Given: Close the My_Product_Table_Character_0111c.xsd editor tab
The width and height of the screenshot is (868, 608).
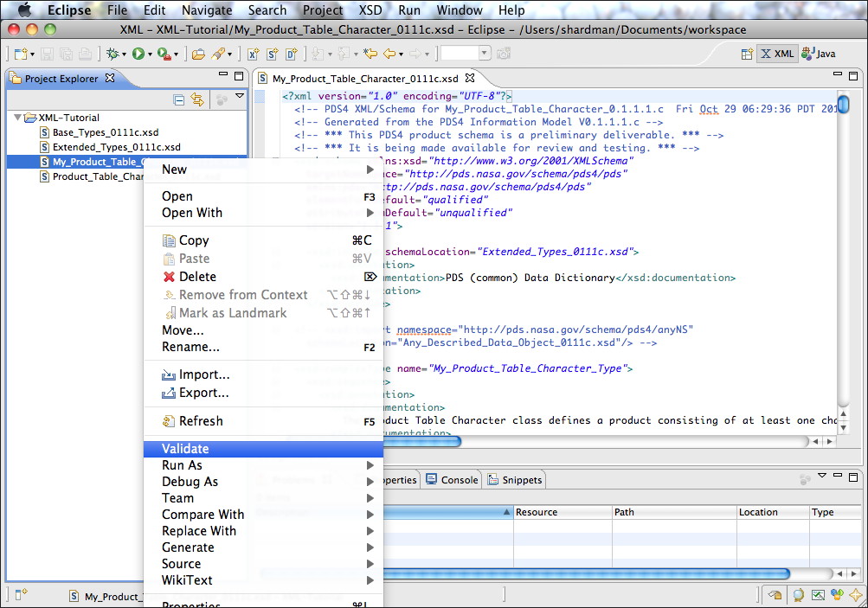Looking at the screenshot, I should point(470,78).
